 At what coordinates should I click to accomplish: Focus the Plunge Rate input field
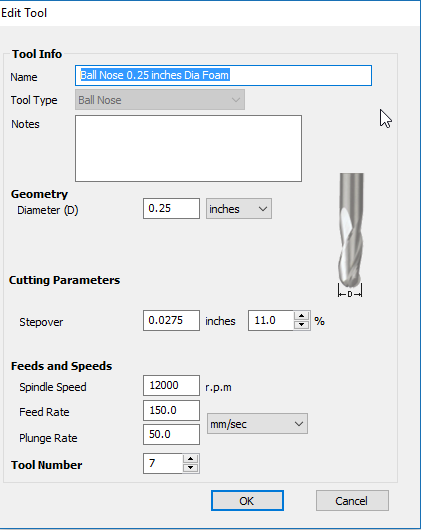pos(171,434)
